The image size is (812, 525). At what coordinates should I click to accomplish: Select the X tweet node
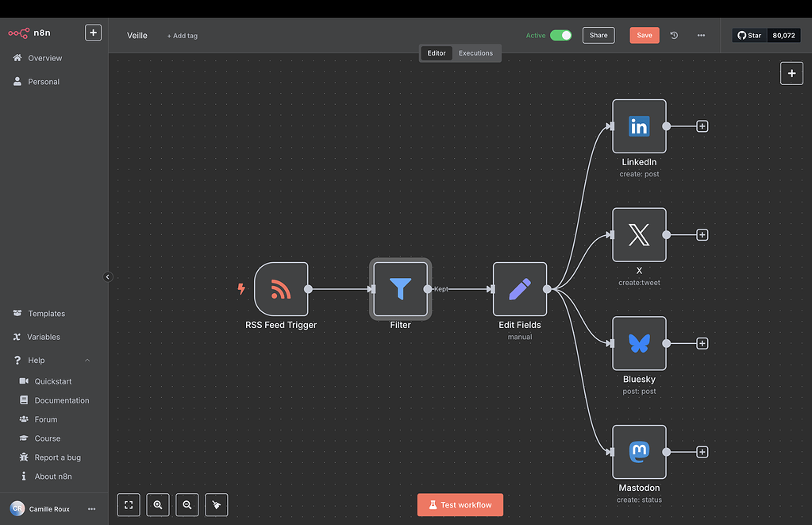[x=639, y=235]
